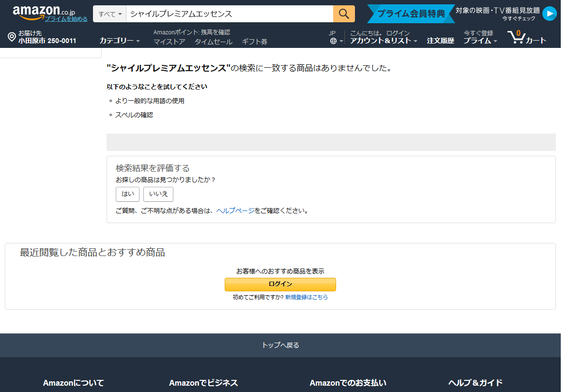Click the Amazonでビジネス footer heading
Viewport: 569px width, 392px height.
203,383
